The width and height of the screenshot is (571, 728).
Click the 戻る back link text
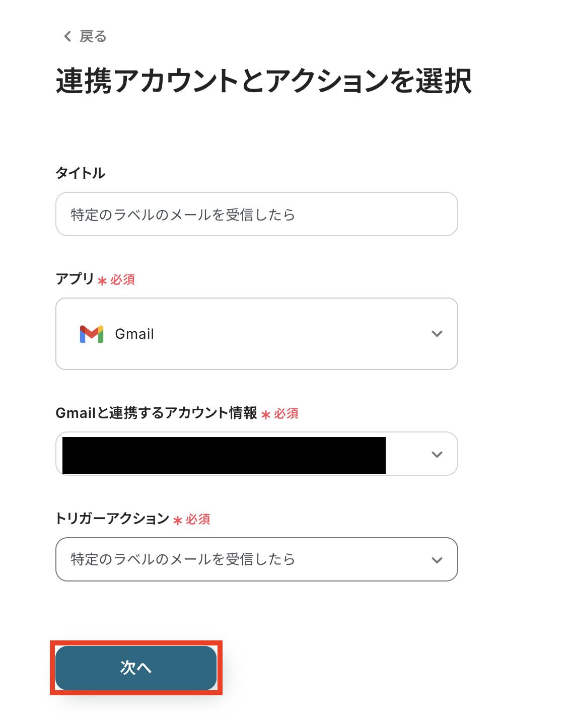coord(93,36)
